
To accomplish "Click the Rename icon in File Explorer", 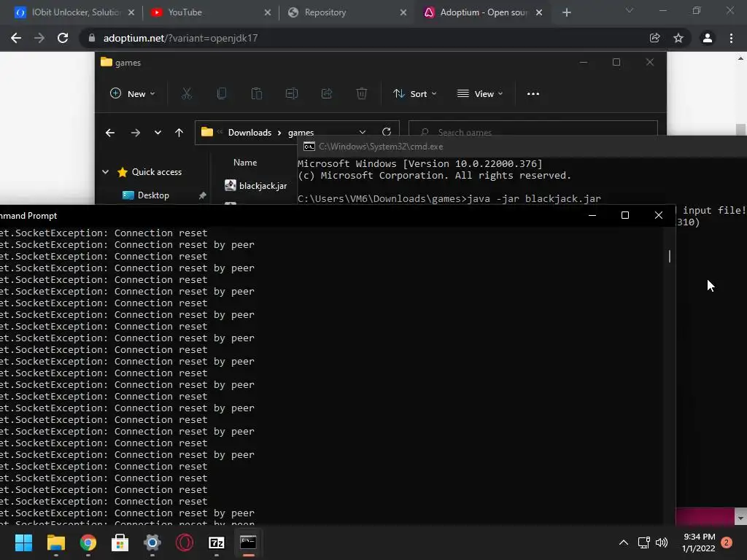I will (x=292, y=94).
